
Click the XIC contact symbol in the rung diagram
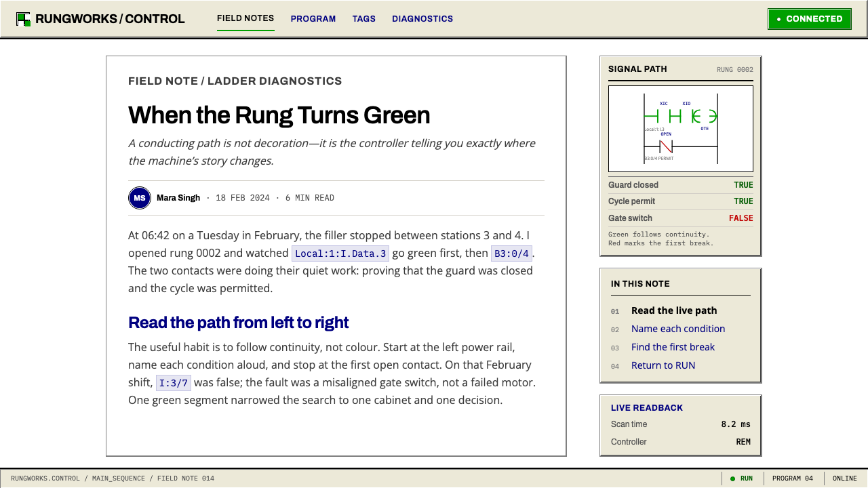(664, 116)
